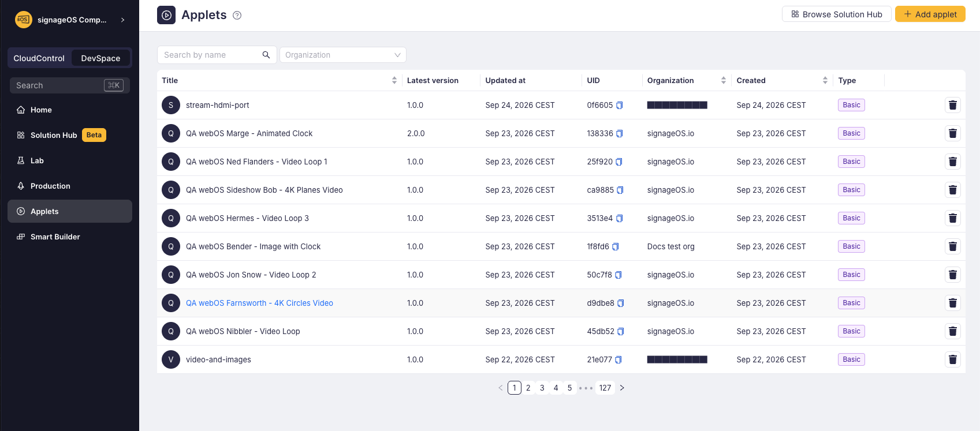Click Browse Solution Hub button
This screenshot has width=980, height=431.
point(836,14)
